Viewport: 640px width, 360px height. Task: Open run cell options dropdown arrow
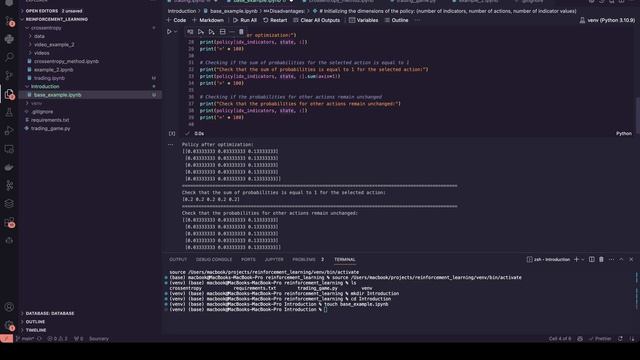176,31
